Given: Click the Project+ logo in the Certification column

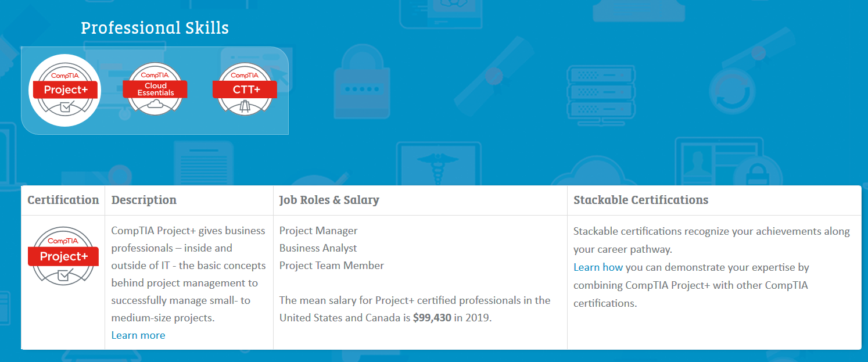Looking at the screenshot, I should pos(63,256).
